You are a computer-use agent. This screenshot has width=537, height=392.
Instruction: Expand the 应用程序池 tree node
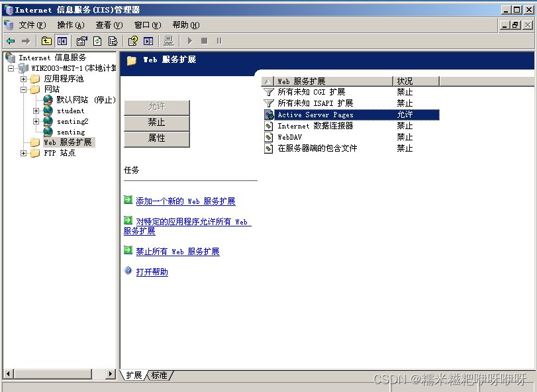click(x=23, y=79)
